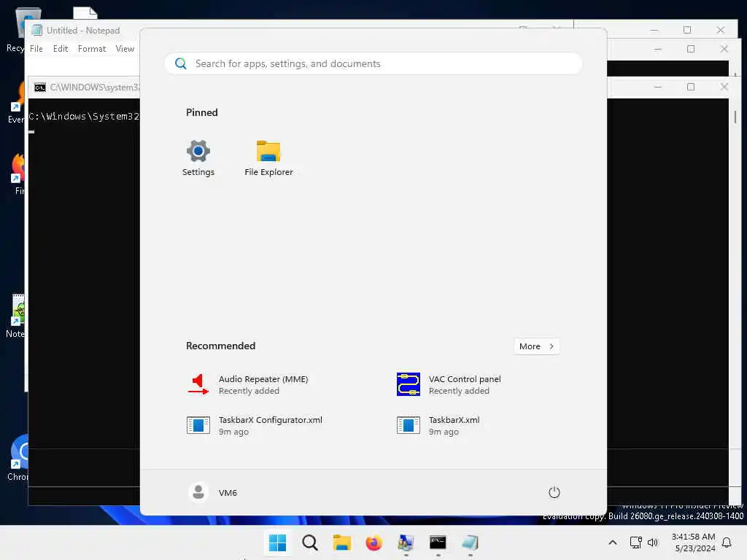747x560 pixels.
Task: Focus the Start menu search field
Action: 373,64
